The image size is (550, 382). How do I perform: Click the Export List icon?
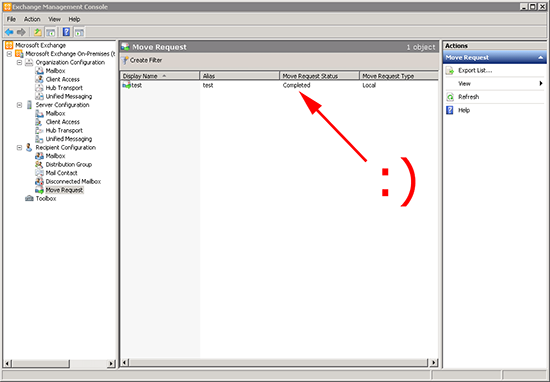point(450,71)
